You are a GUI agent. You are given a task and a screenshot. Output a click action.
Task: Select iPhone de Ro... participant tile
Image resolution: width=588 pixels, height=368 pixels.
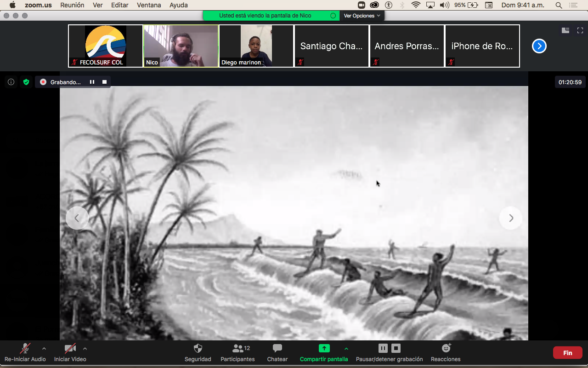point(482,46)
